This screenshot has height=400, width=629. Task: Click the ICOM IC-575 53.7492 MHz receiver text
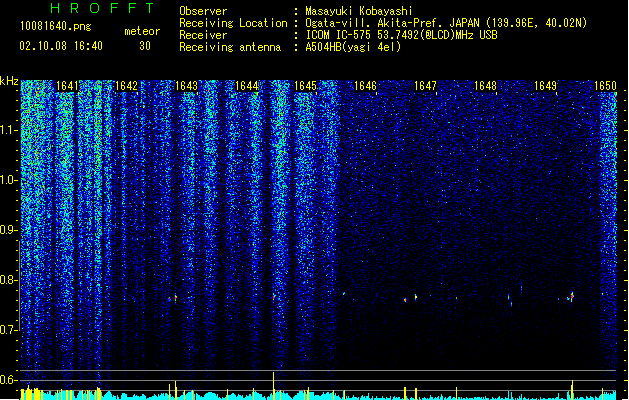(402, 35)
